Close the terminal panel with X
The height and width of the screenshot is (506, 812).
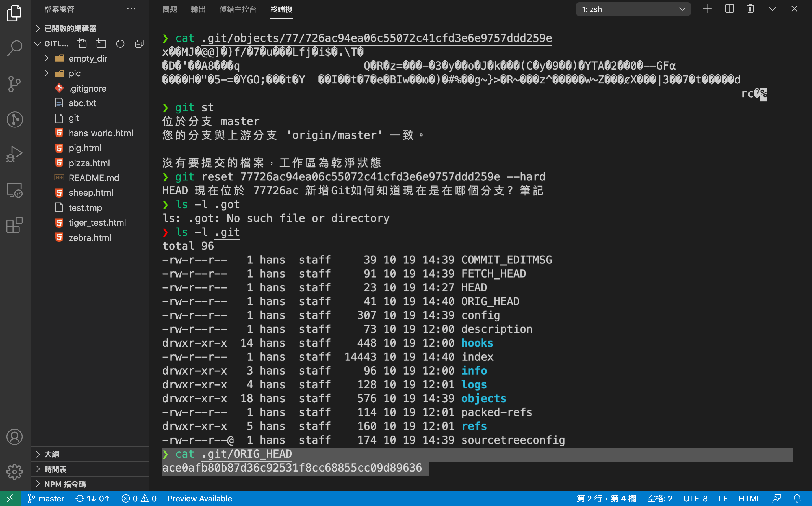(794, 9)
